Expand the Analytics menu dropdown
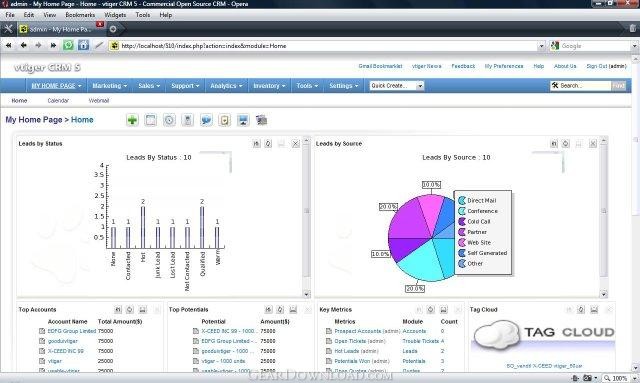Image resolution: width=640 pixels, height=383 pixels. (x=226, y=86)
